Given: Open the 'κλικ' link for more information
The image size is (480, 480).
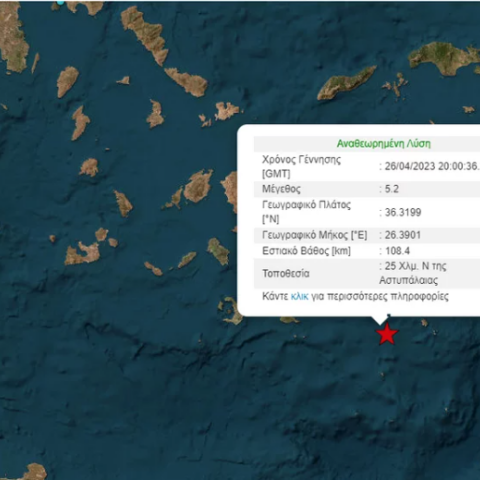Looking at the screenshot, I should [x=299, y=296].
